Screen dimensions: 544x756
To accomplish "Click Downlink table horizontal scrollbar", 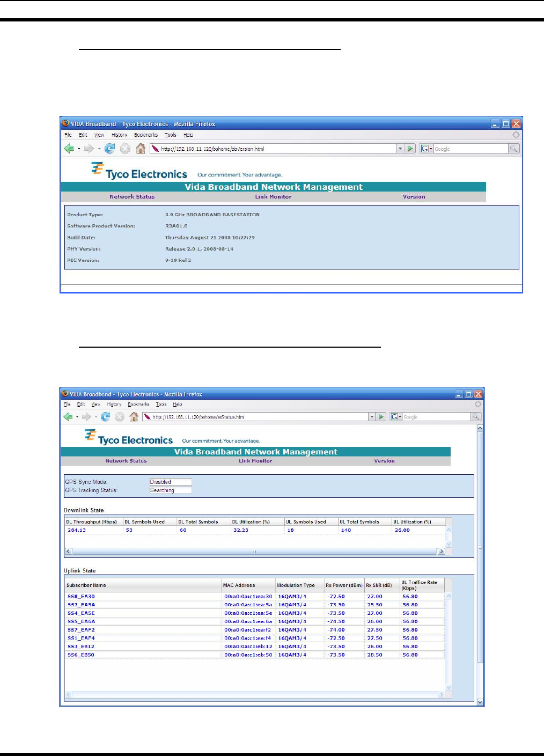I will (255, 551).
